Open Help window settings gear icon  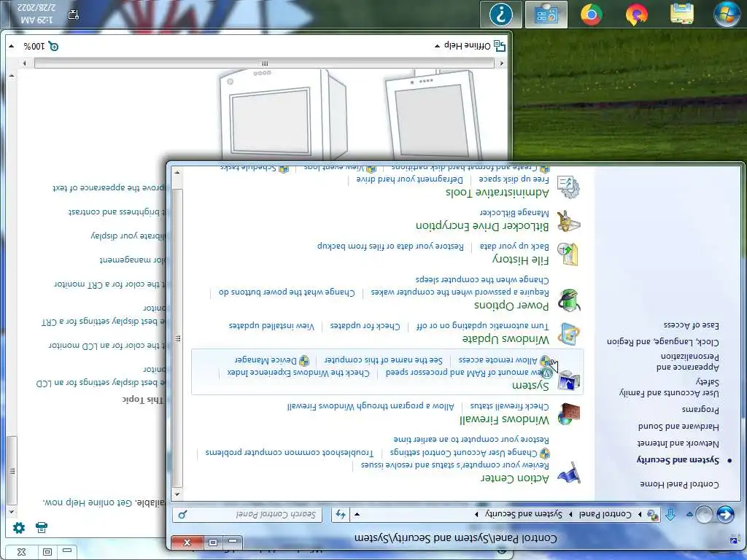(18, 527)
